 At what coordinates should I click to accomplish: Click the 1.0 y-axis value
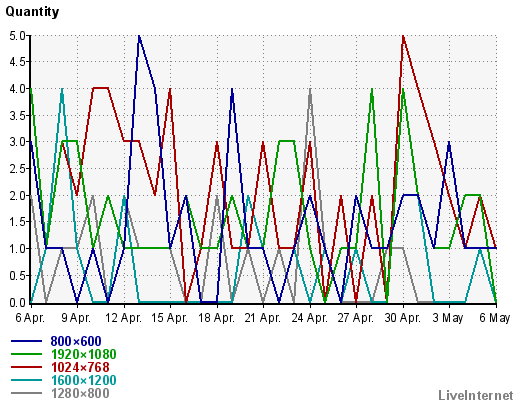pyautogui.click(x=18, y=249)
